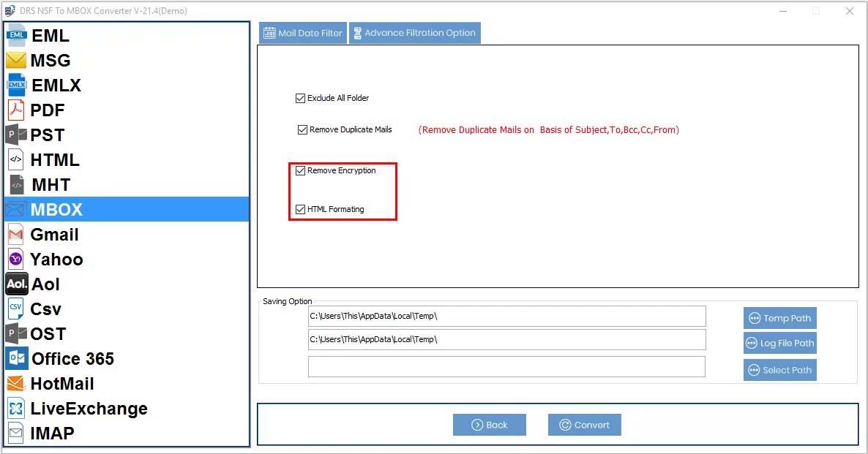Click the red duplicate mails note text
The width and height of the screenshot is (868, 454).
coord(549,130)
